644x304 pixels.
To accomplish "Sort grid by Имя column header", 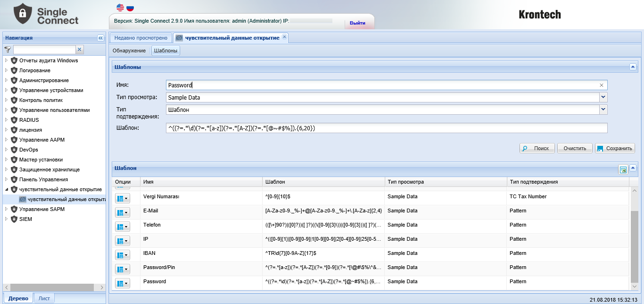I will [201, 182].
